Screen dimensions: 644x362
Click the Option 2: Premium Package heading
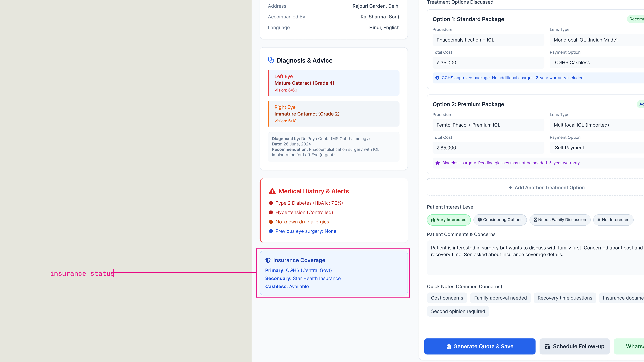click(x=468, y=104)
